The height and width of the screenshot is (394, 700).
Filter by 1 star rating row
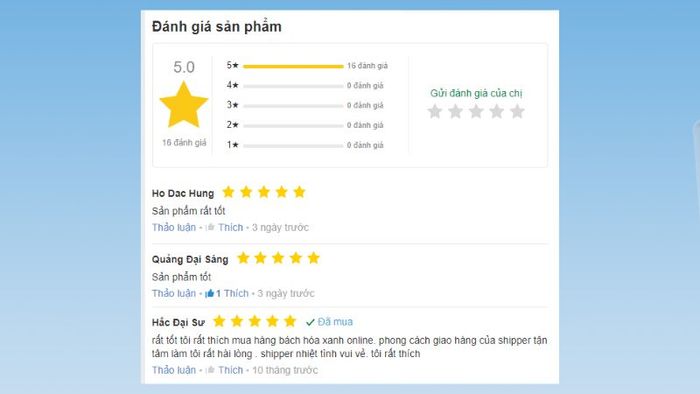[305, 145]
